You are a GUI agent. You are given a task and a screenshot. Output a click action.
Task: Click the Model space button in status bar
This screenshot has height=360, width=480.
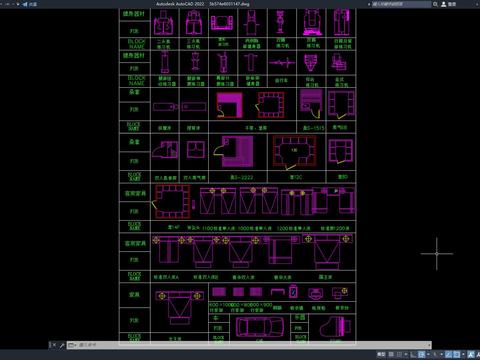click(x=381, y=354)
